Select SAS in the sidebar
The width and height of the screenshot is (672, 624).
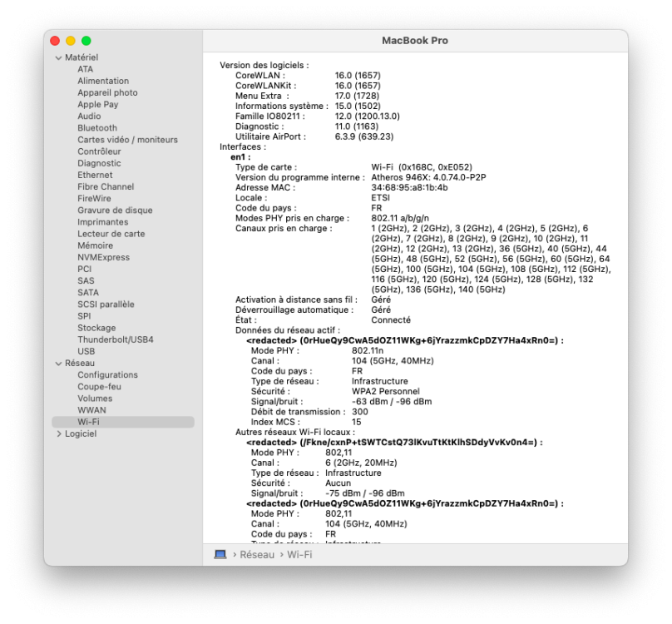click(x=86, y=281)
